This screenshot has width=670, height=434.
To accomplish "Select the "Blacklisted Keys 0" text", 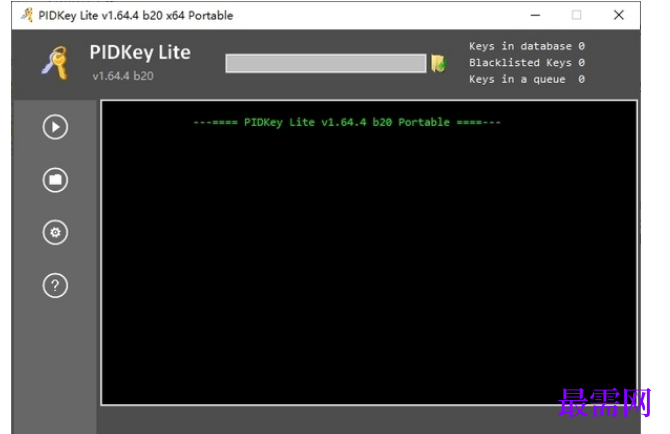I will 527,63.
